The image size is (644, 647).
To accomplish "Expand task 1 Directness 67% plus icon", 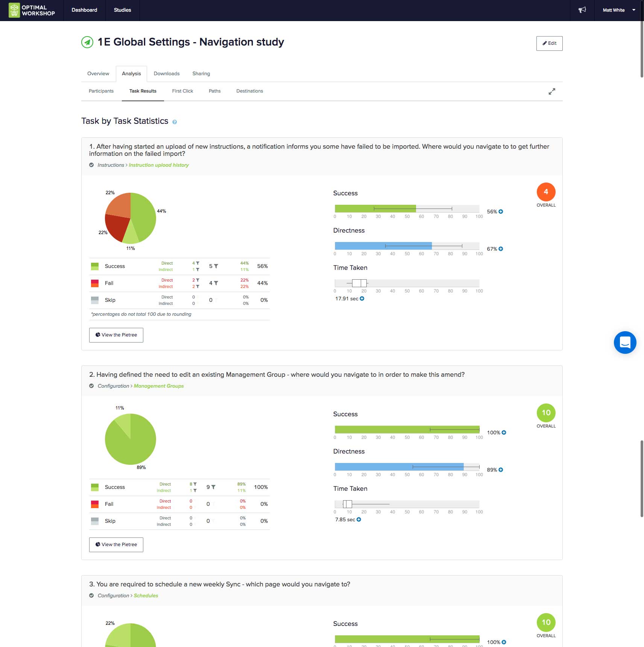I will [501, 249].
